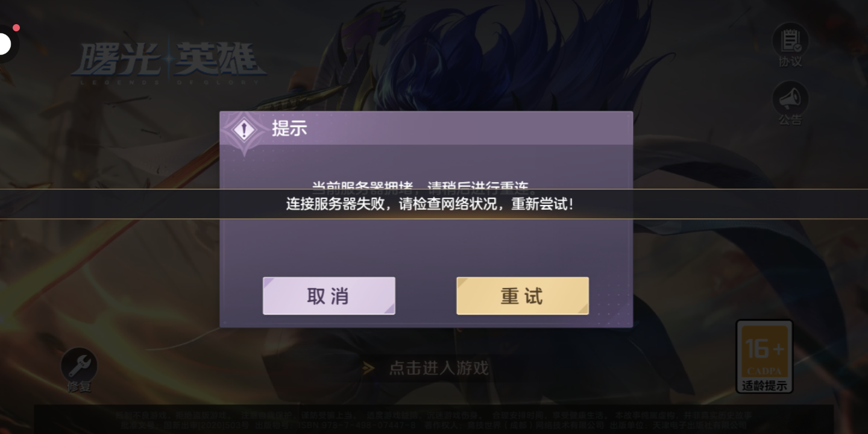The height and width of the screenshot is (434, 868).
Task: Retry the connection with 重试
Action: pos(523,296)
